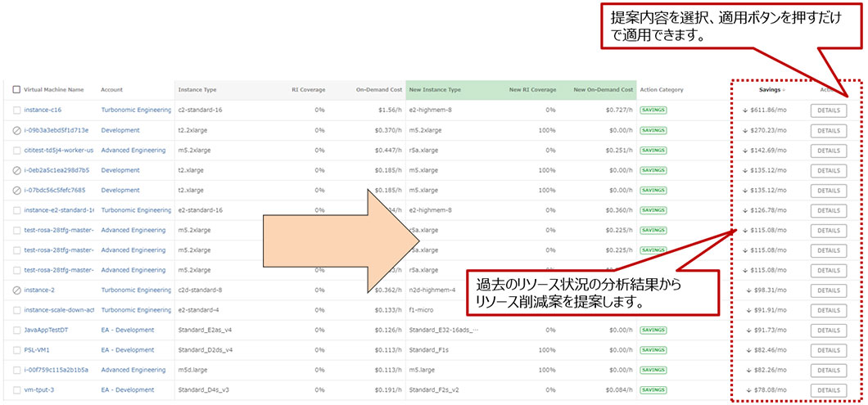
Task: Click the blocked icon beside i-07bdc56c5fefc7685
Action: (17, 190)
